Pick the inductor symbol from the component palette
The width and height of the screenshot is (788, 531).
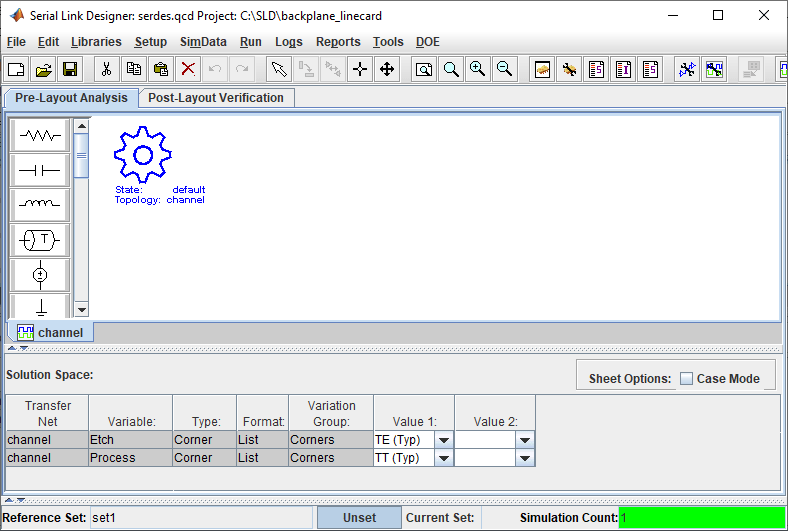coord(40,205)
